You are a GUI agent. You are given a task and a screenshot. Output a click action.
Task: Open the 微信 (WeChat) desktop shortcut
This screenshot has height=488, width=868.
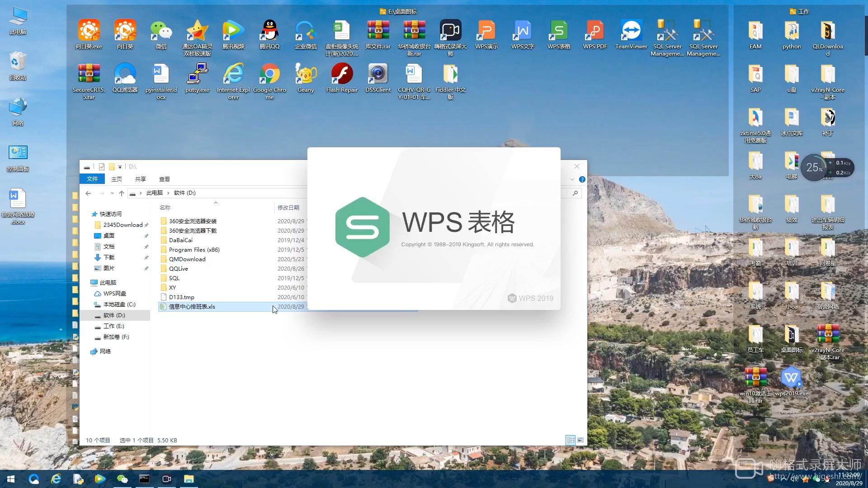161,35
